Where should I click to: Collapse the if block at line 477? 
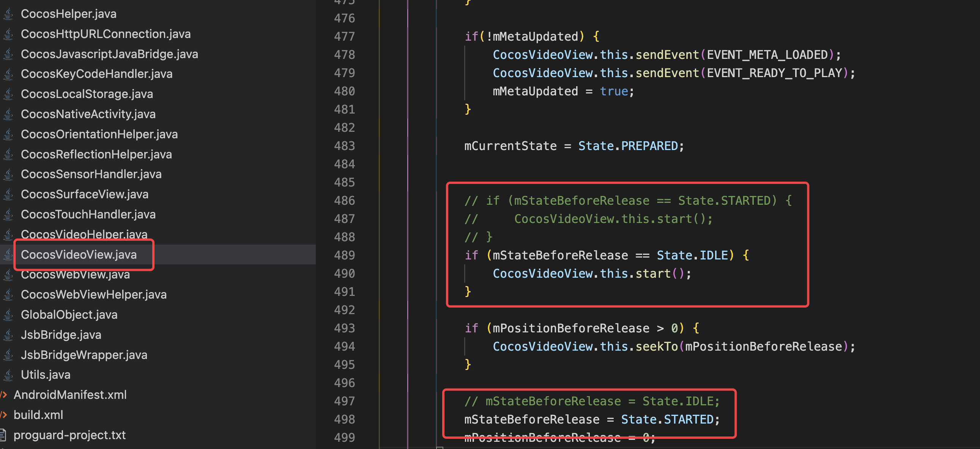(x=369, y=36)
